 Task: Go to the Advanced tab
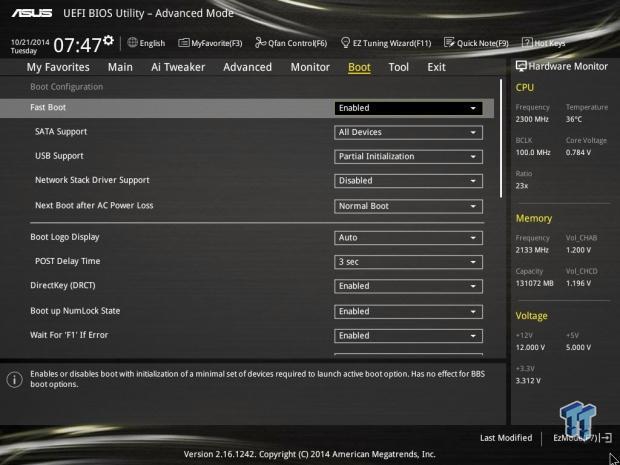pos(248,67)
